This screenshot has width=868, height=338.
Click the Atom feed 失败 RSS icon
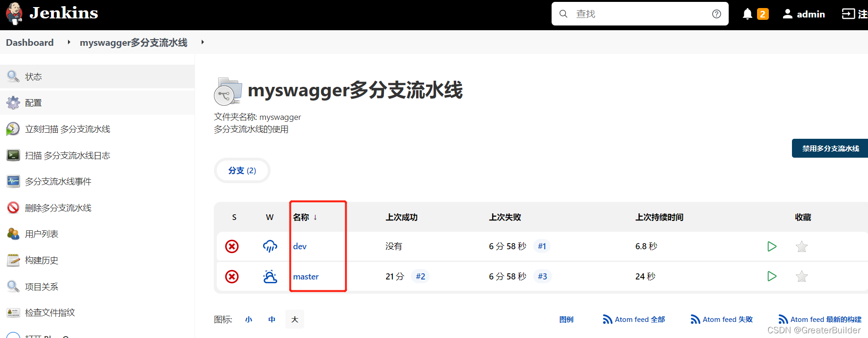(695, 320)
